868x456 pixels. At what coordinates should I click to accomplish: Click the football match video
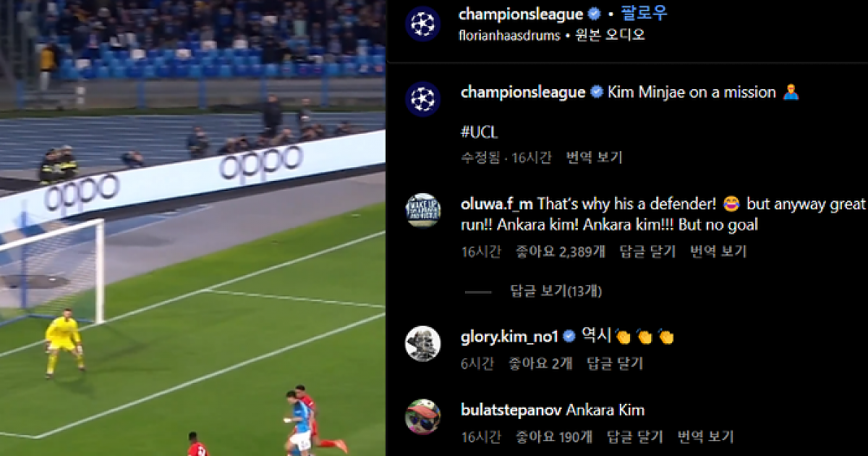coord(192,228)
